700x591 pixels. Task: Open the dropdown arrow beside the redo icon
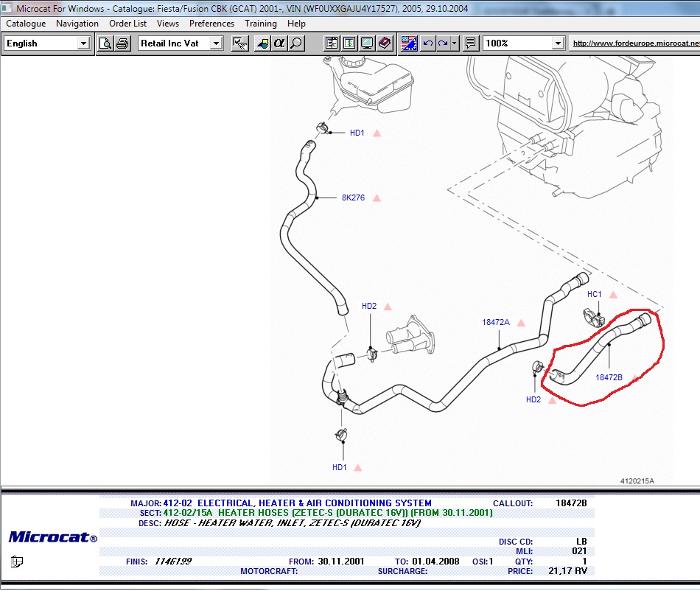tap(454, 43)
